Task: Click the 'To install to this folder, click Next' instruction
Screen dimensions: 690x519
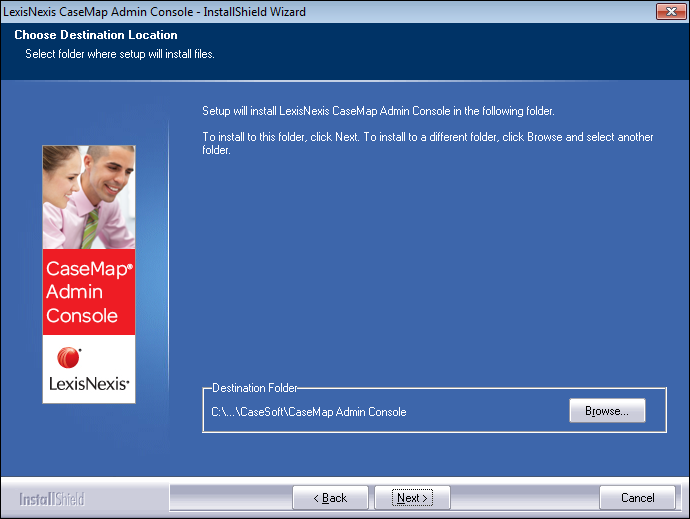Action: point(428,143)
